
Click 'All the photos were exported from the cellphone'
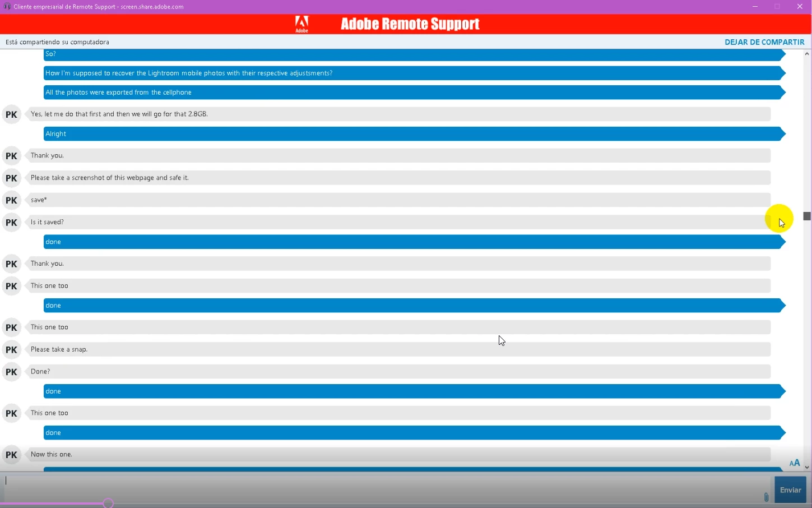tap(414, 93)
